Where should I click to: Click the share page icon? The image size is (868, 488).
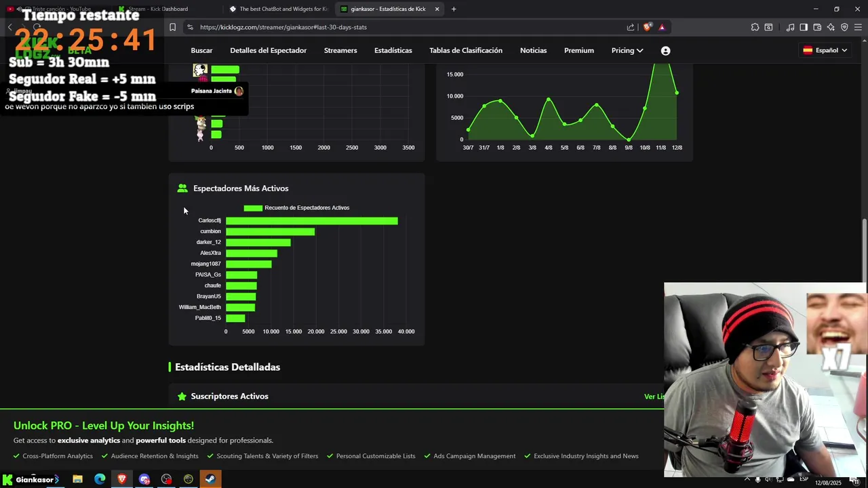click(x=631, y=27)
